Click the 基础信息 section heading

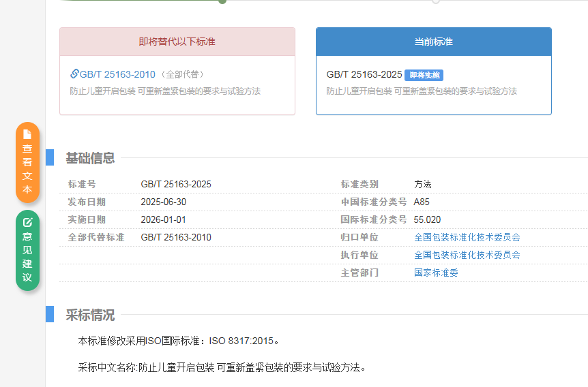[x=90, y=158]
